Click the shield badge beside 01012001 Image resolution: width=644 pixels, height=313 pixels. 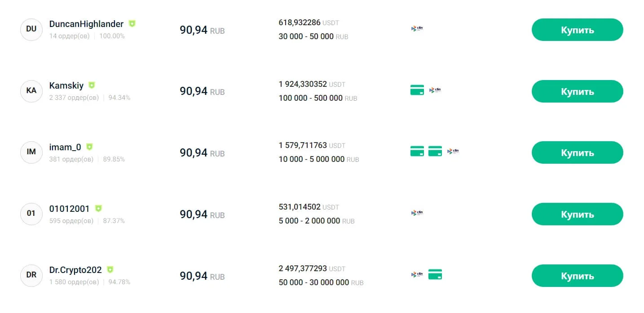[98, 208]
